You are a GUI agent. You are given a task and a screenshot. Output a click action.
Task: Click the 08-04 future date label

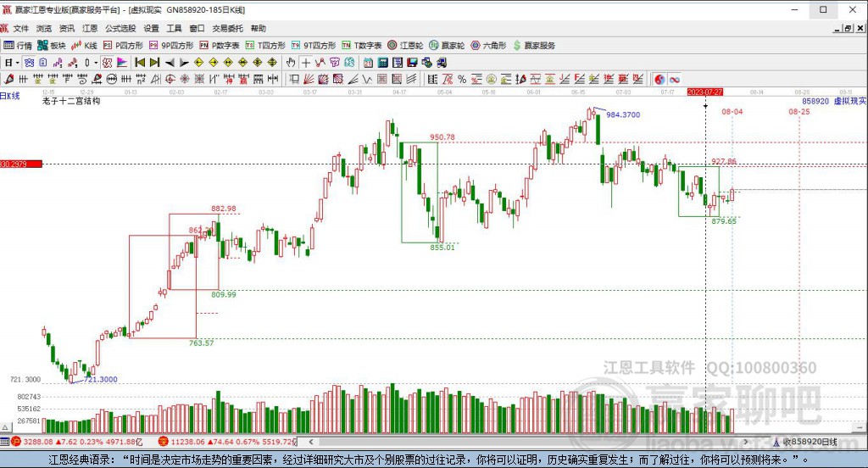click(x=732, y=111)
